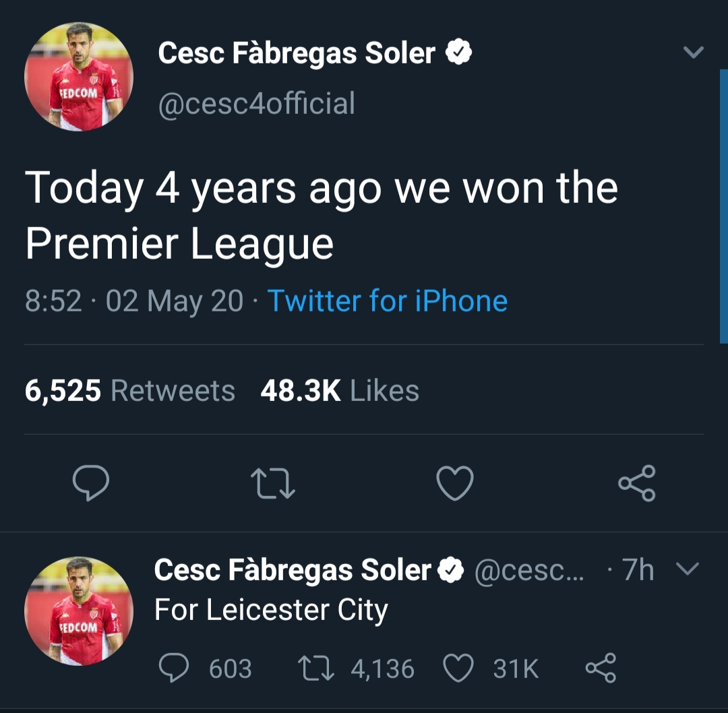Image resolution: width=728 pixels, height=713 pixels.
Task: Open the @cesc4official handle
Action: tap(257, 104)
